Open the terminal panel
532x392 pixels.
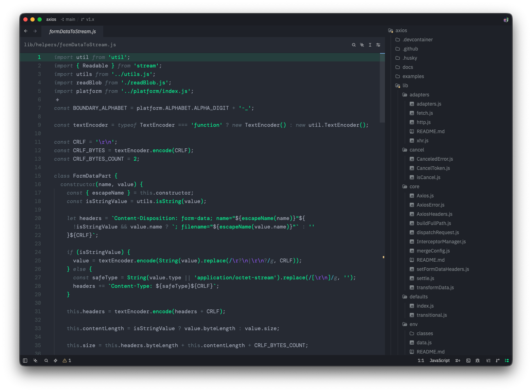468,361
